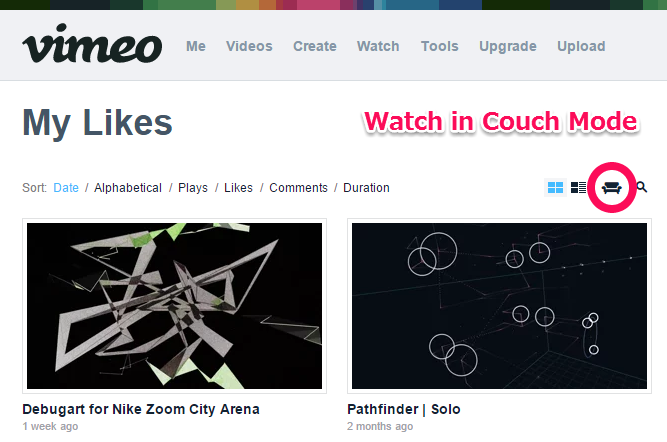Open the Pathfinder | Solo title link
667x442 pixels.
pyautogui.click(x=404, y=409)
